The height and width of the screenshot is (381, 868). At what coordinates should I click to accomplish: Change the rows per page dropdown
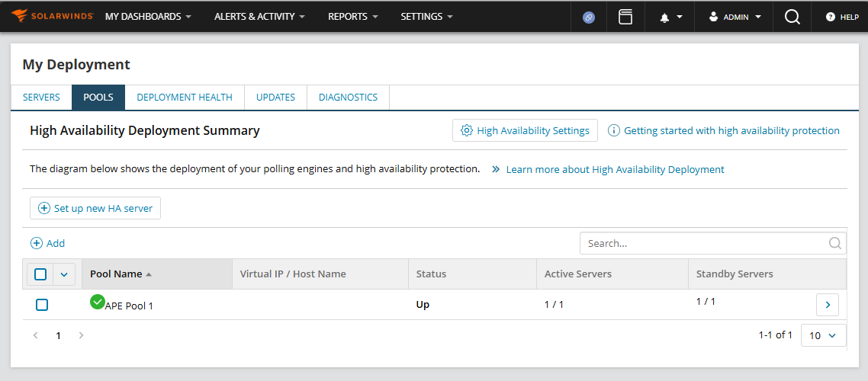(x=823, y=335)
